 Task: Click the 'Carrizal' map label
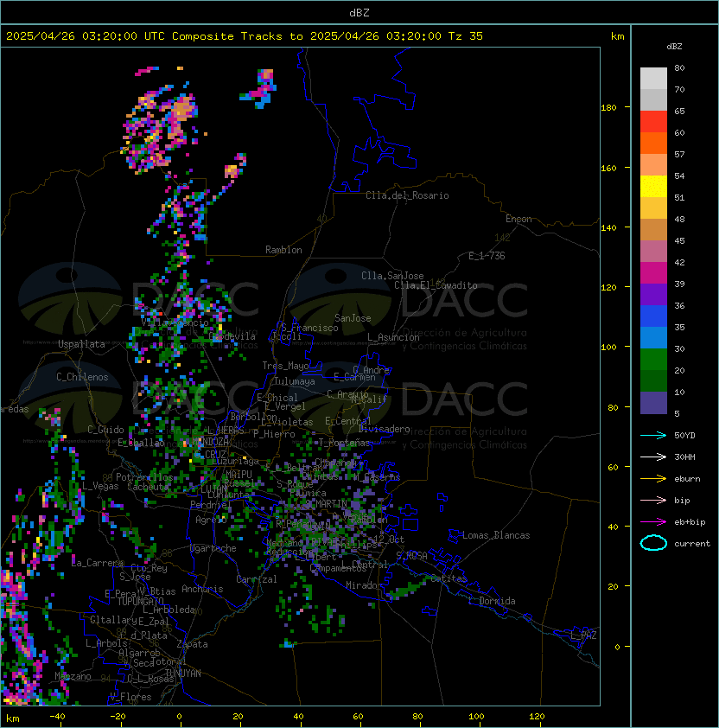point(256,579)
